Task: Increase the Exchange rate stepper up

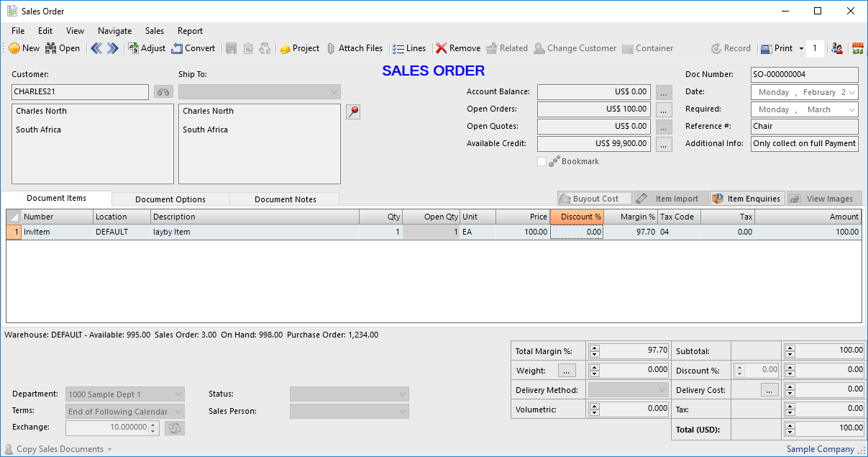Action: pyautogui.click(x=152, y=425)
